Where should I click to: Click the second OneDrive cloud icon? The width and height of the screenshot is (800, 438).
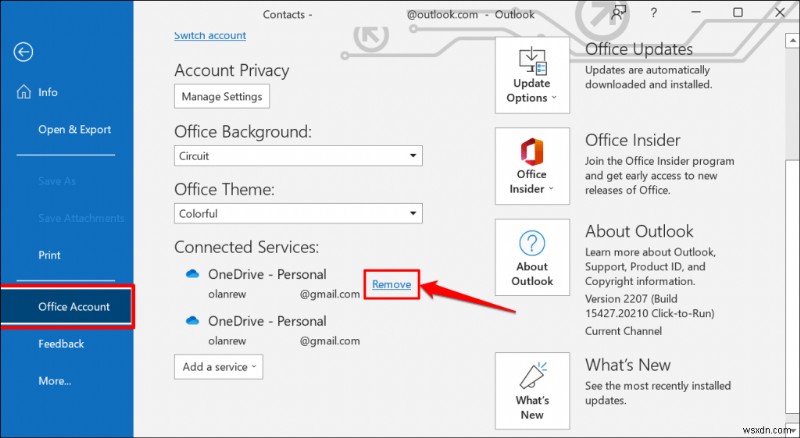192,321
